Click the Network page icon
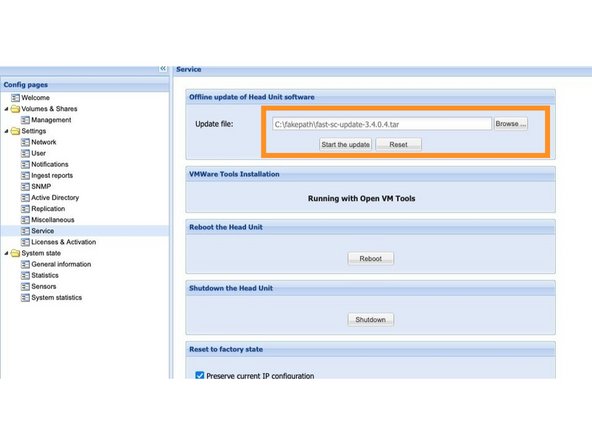Image resolution: width=592 pixels, height=444 pixels. tap(25, 142)
